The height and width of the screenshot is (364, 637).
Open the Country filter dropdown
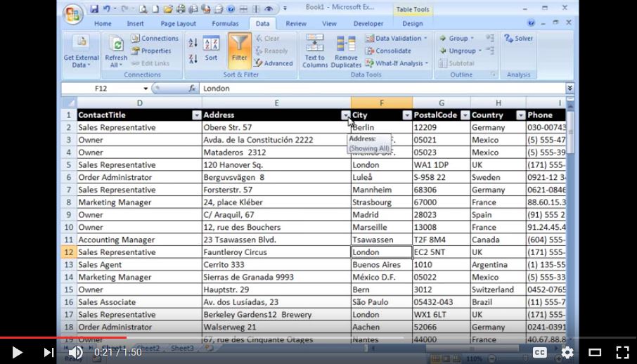(x=521, y=115)
